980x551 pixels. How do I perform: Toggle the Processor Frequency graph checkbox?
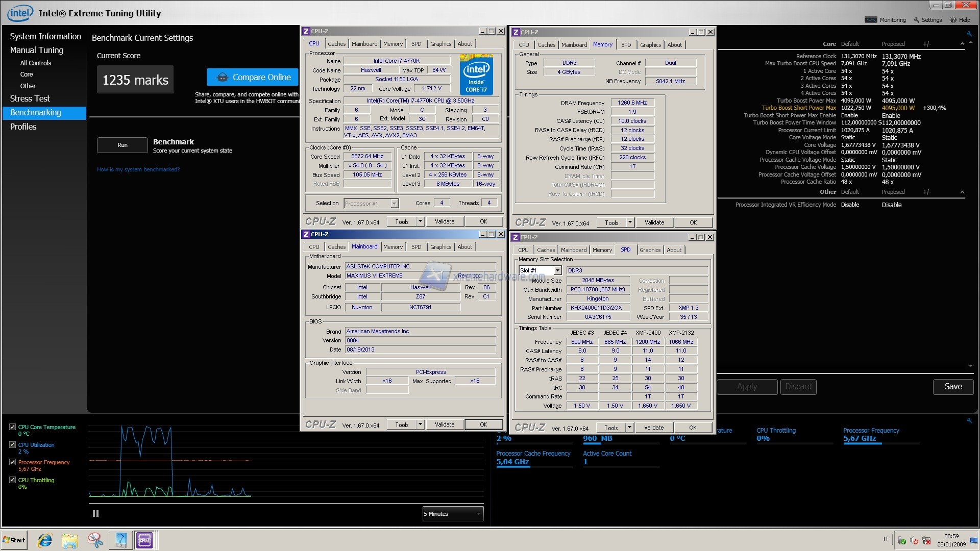click(x=13, y=462)
